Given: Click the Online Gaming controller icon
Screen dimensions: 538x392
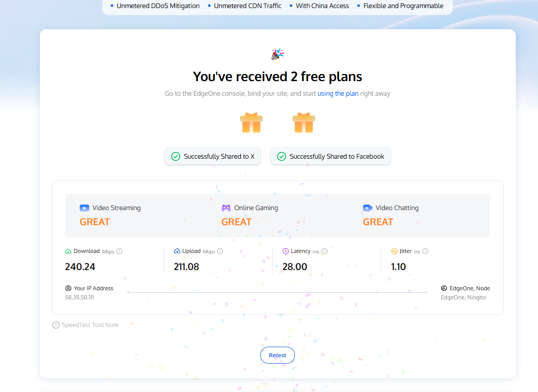Looking at the screenshot, I should tap(226, 208).
